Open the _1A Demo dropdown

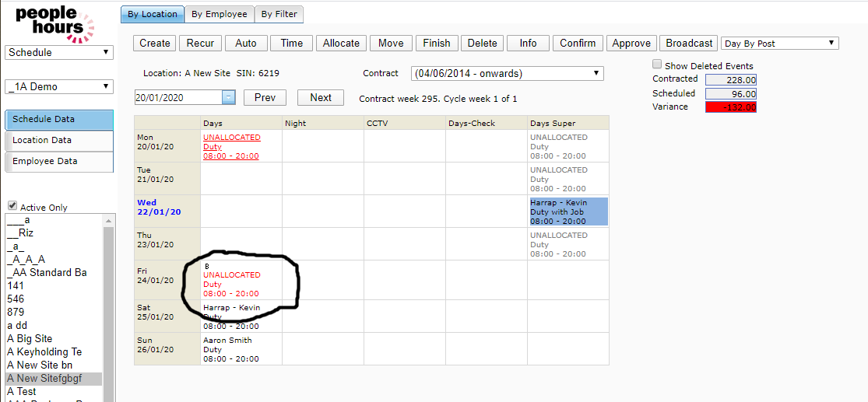click(x=59, y=86)
